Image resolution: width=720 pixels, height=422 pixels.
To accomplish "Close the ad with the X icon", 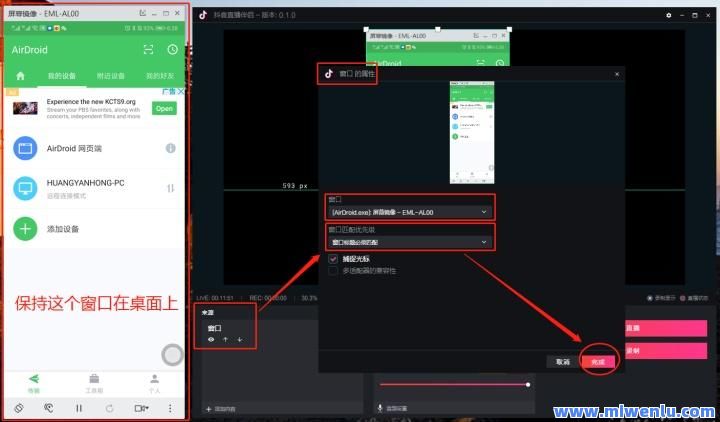I will pos(181,91).
